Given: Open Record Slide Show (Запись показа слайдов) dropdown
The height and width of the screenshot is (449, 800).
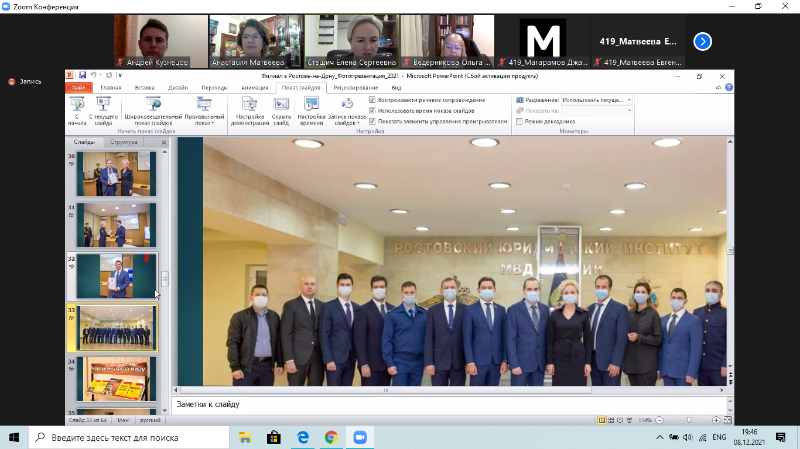Looking at the screenshot, I should tap(347, 110).
